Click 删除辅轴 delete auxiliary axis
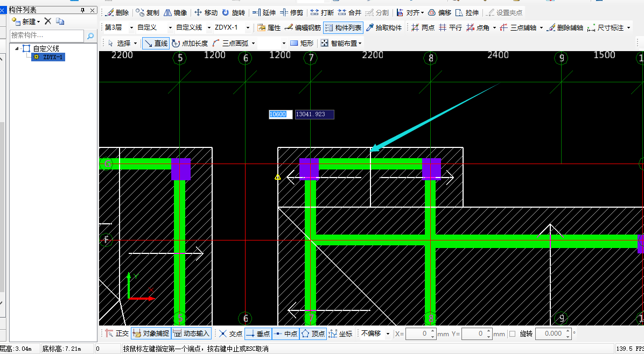Screen dimensions: 644x354 coord(565,27)
